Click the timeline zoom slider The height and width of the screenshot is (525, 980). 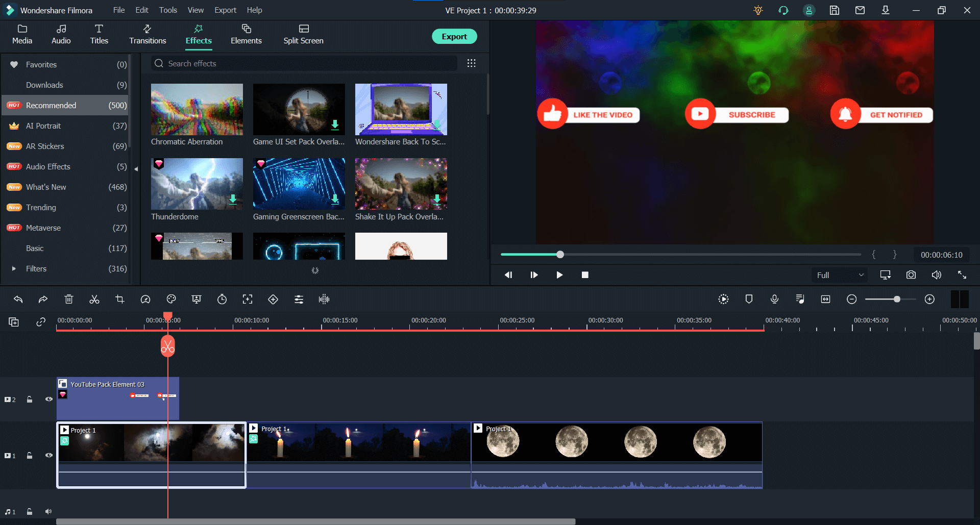(x=890, y=299)
